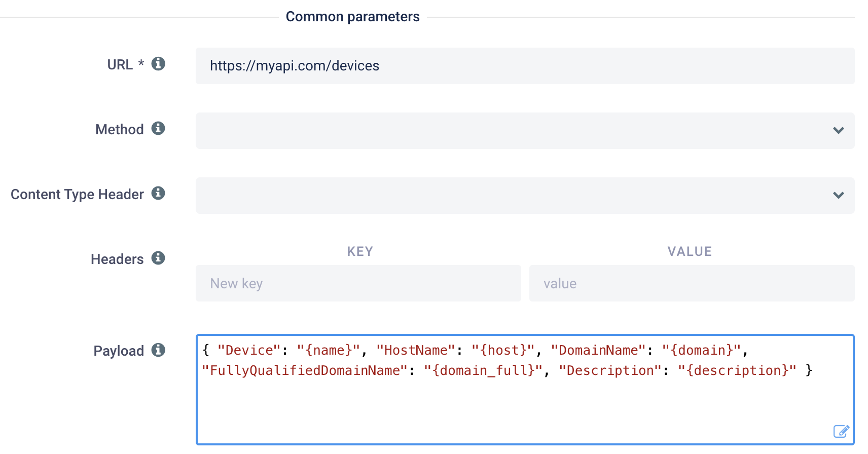Click the Payload label text
The image size is (868, 454).
pyautogui.click(x=119, y=351)
